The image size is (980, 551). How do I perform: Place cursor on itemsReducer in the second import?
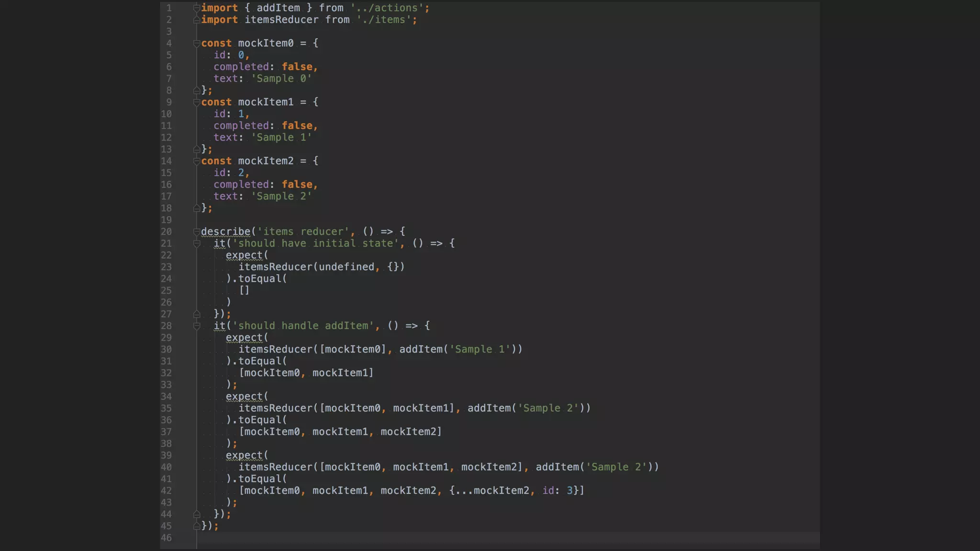tap(281, 20)
